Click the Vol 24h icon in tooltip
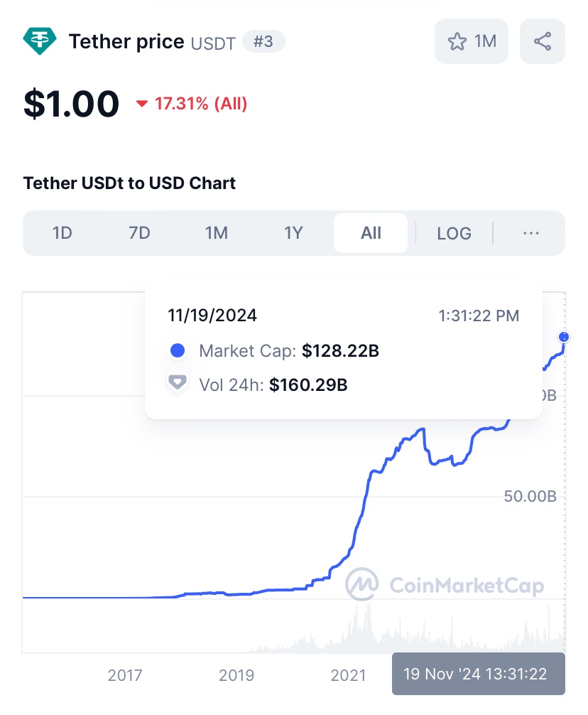 tap(178, 384)
